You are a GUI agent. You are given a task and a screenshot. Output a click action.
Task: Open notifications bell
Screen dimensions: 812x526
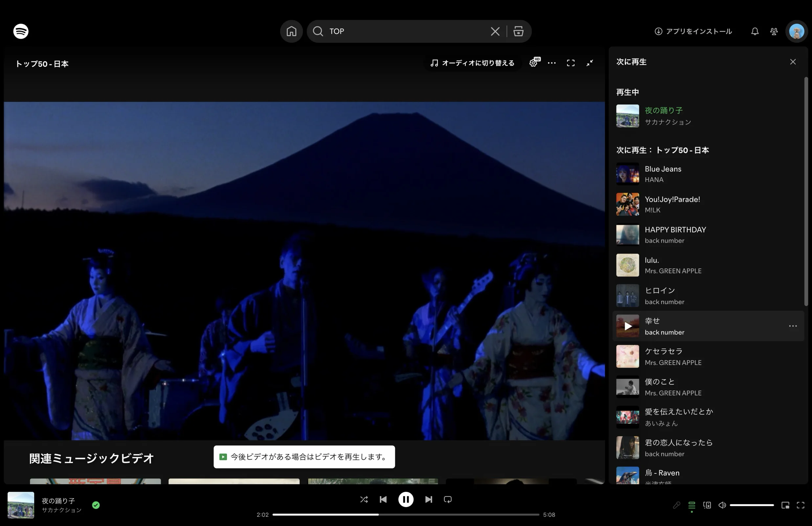(755, 31)
